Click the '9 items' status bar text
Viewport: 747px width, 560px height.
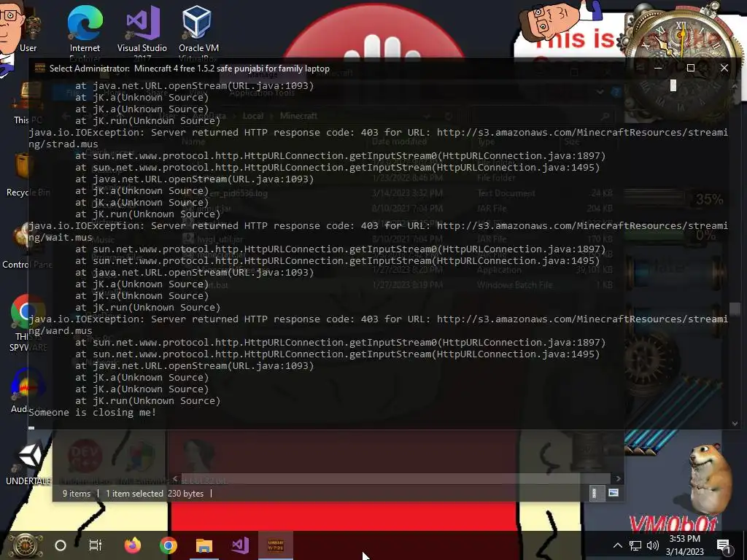76,494
